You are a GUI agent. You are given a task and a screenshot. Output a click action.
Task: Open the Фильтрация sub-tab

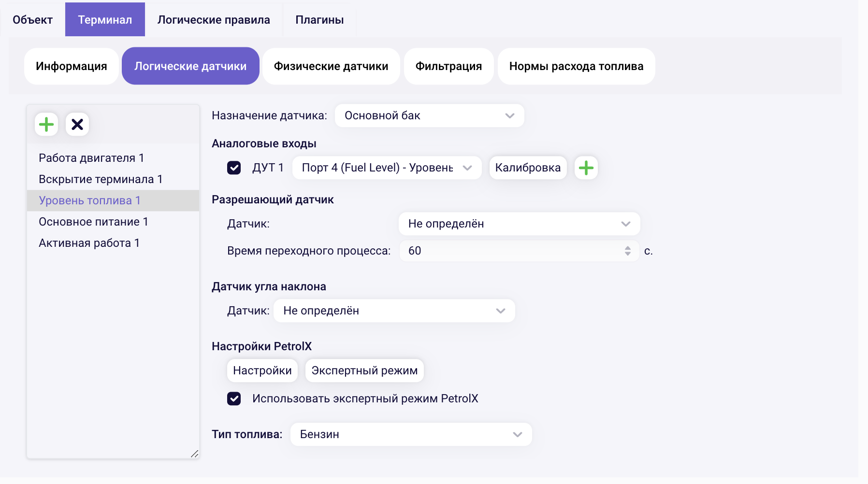click(x=449, y=66)
